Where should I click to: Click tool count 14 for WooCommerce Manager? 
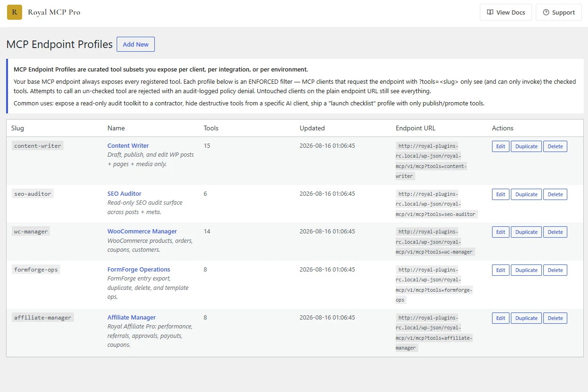[x=207, y=232]
